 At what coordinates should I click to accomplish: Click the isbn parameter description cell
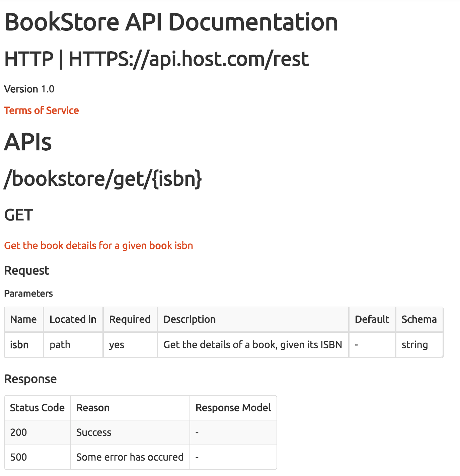click(253, 345)
